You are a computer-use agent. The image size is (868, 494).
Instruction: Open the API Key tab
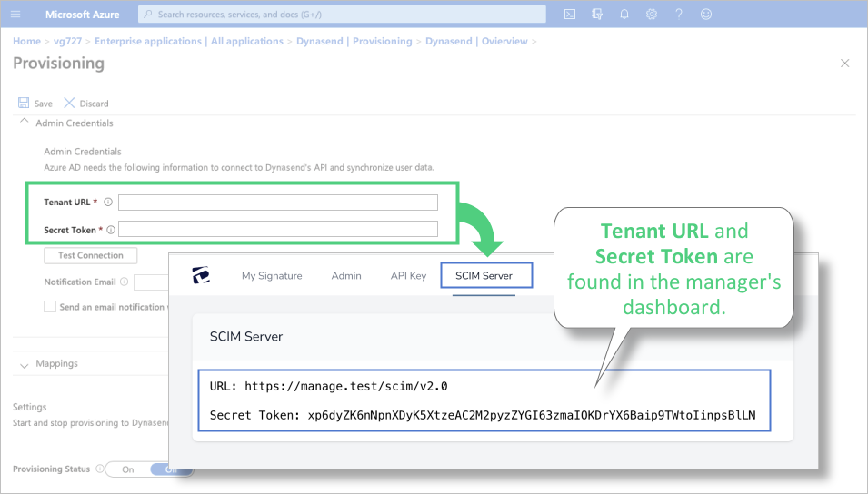tap(408, 275)
